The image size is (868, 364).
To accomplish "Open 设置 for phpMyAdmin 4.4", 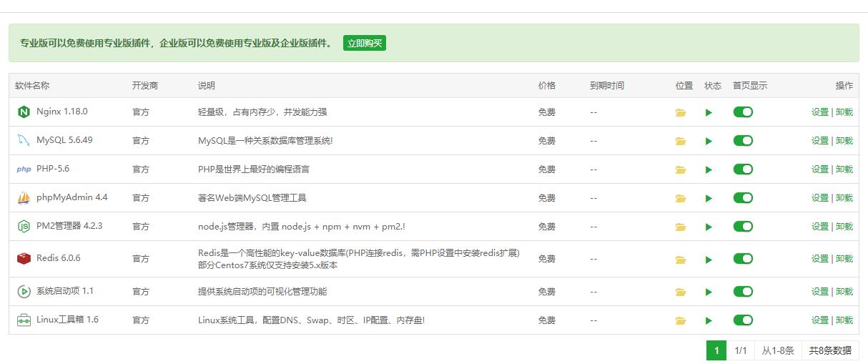I will click(819, 198).
